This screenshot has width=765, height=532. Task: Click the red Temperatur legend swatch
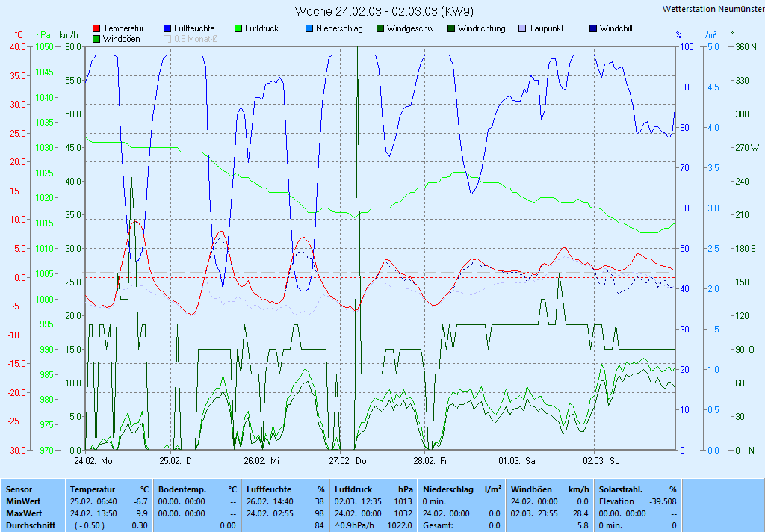(x=96, y=28)
